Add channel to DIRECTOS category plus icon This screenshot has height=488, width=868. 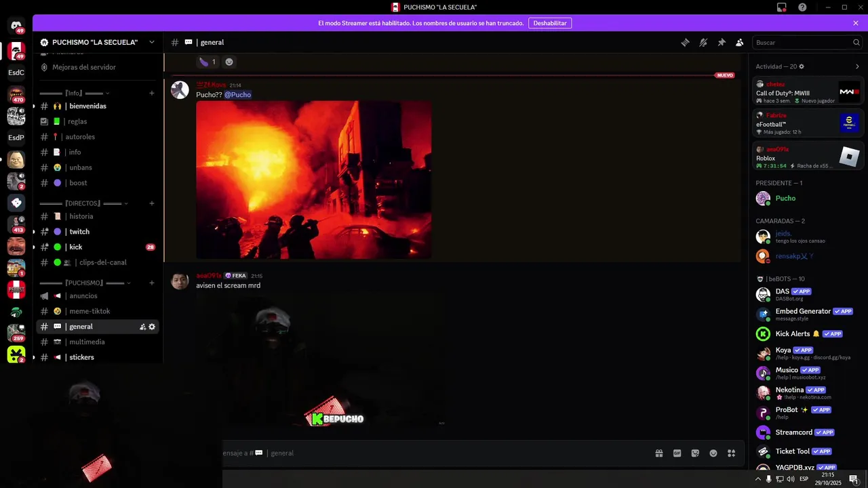(152, 203)
